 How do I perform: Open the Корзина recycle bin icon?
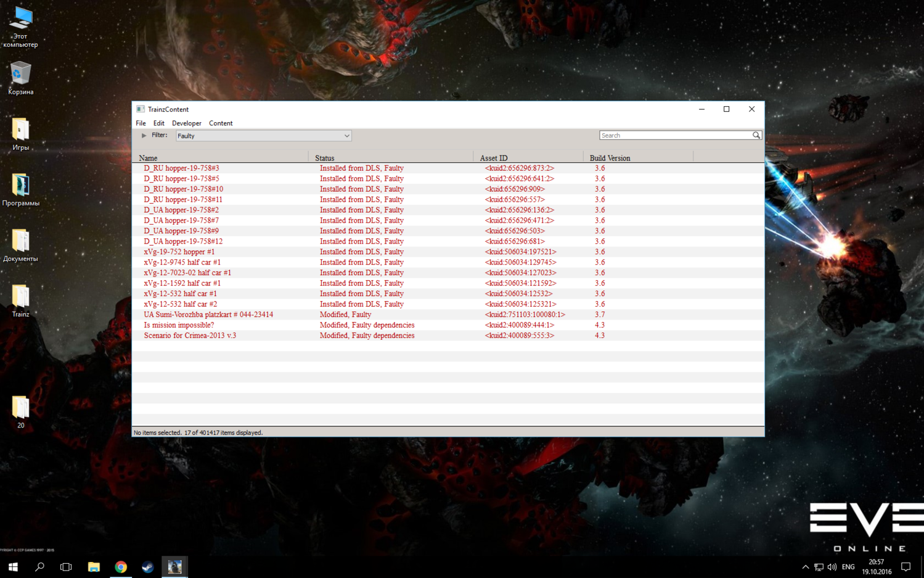20,78
